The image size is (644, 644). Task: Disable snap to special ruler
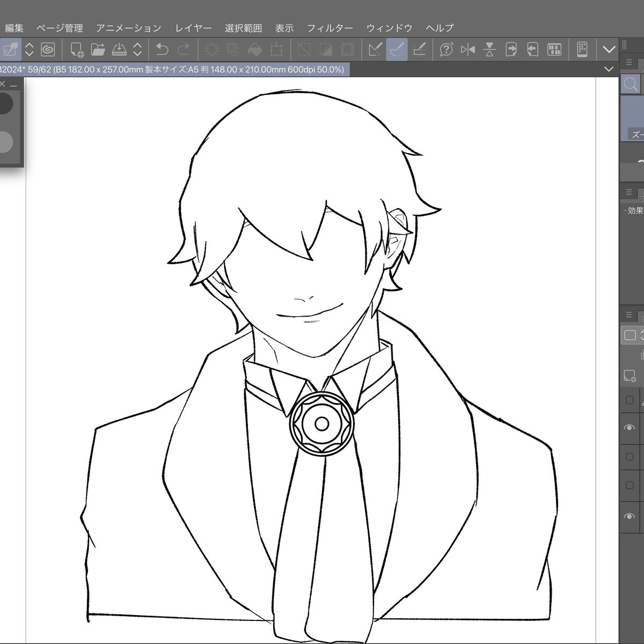coord(397,50)
